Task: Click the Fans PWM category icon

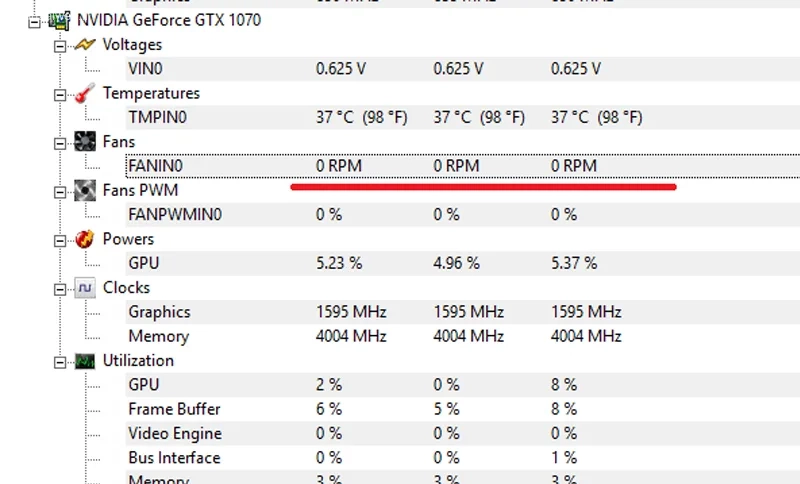Action: tap(85, 190)
